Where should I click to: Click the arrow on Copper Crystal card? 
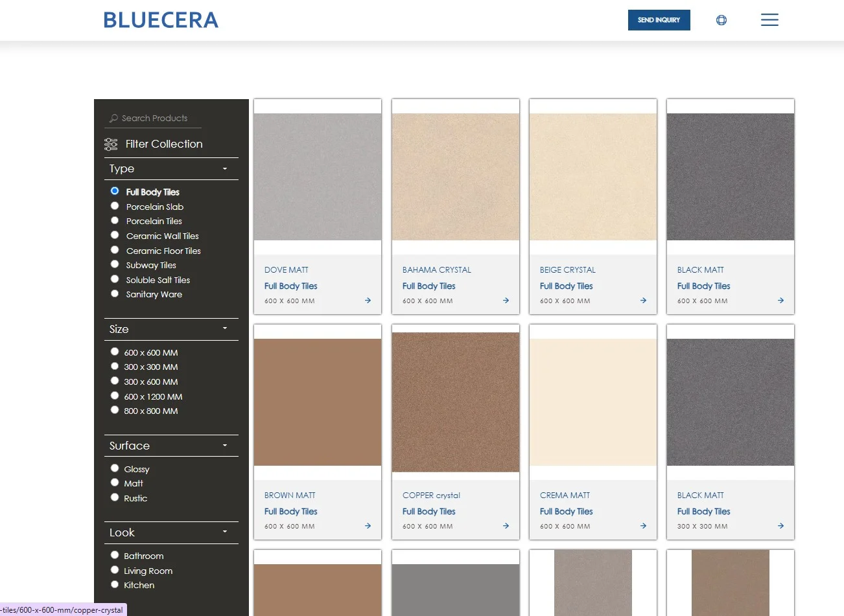(x=506, y=526)
